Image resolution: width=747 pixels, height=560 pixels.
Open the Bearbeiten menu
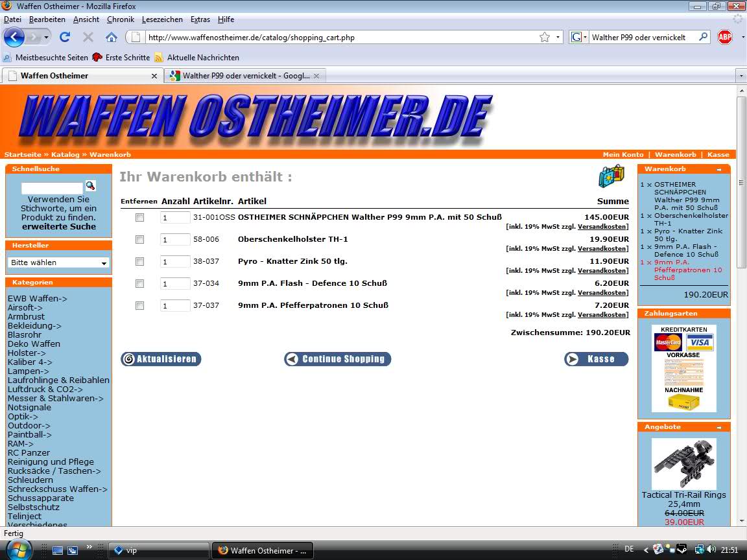[47, 19]
